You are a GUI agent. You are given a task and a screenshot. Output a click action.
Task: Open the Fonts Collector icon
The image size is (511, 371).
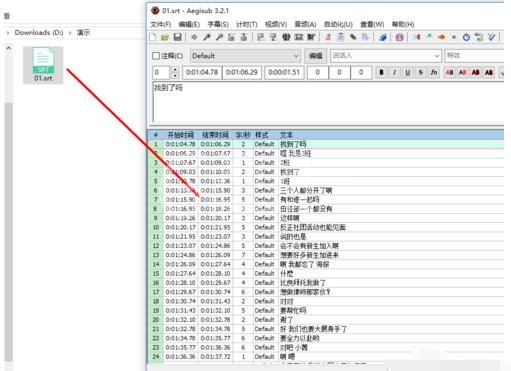tap(365, 37)
